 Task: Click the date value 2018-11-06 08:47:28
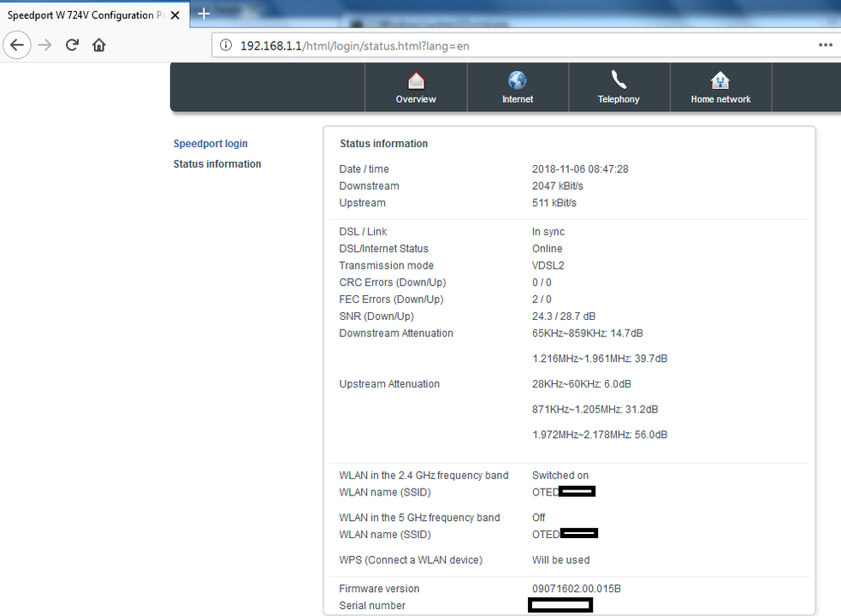click(580, 169)
